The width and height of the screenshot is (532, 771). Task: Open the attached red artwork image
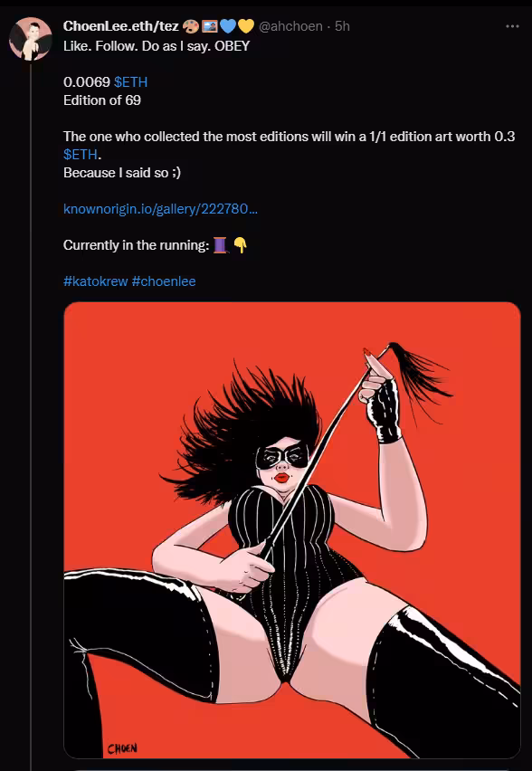coord(292,530)
